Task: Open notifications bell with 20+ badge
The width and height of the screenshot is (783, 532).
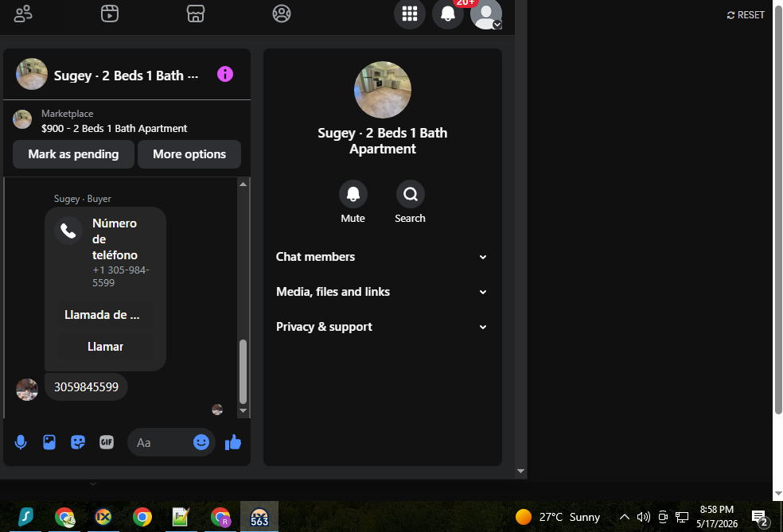Action: (448, 14)
